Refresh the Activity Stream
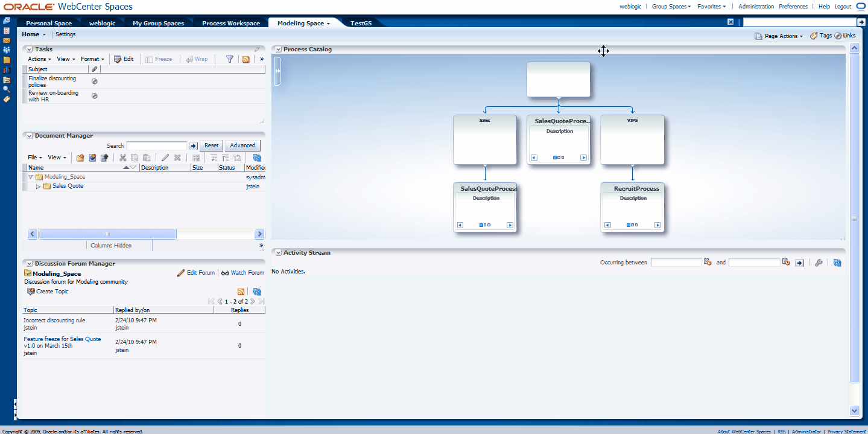The image size is (868, 434). coord(837,263)
